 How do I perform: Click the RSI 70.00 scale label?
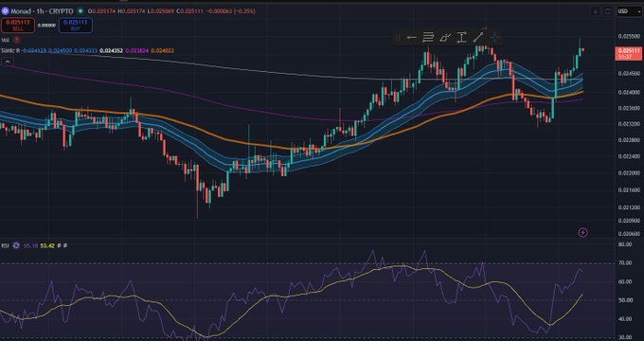[626, 263]
